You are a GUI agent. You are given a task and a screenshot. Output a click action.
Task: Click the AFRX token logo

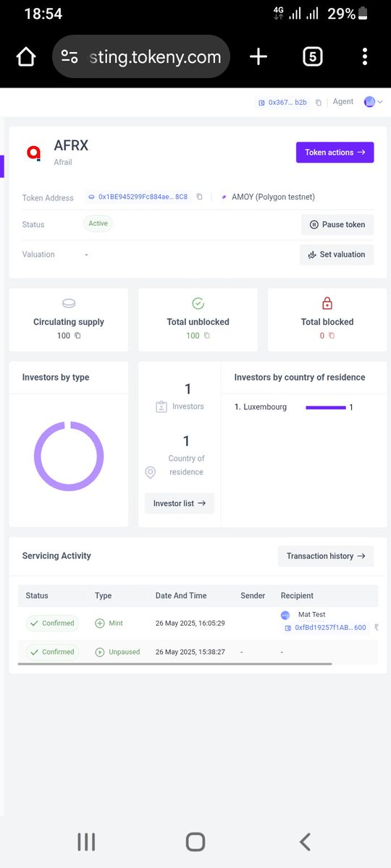[33, 152]
